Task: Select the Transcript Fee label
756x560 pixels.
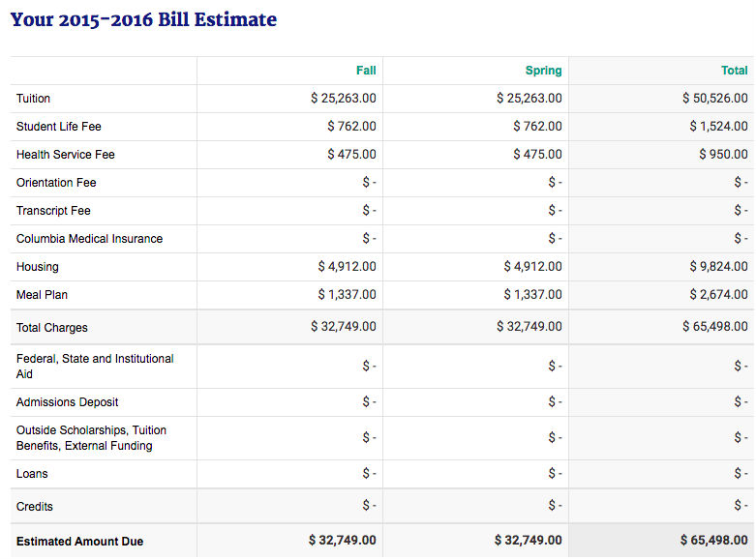Action: point(53,211)
